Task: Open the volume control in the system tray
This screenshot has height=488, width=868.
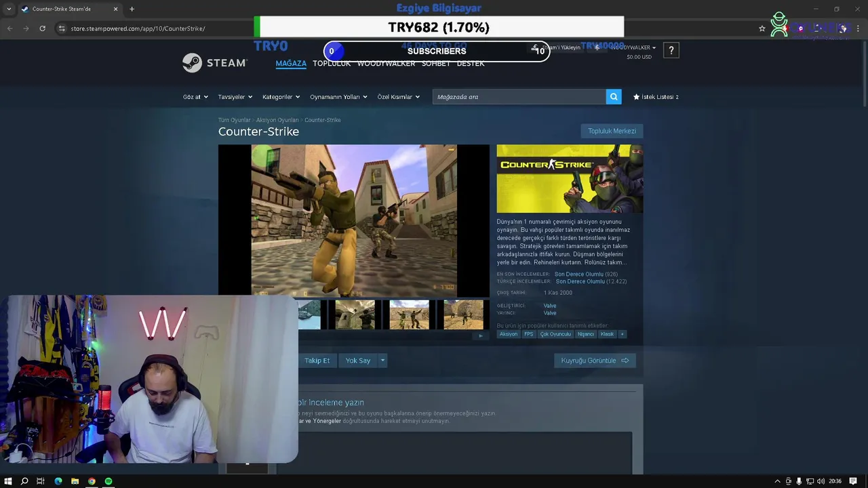Action: 821,481
